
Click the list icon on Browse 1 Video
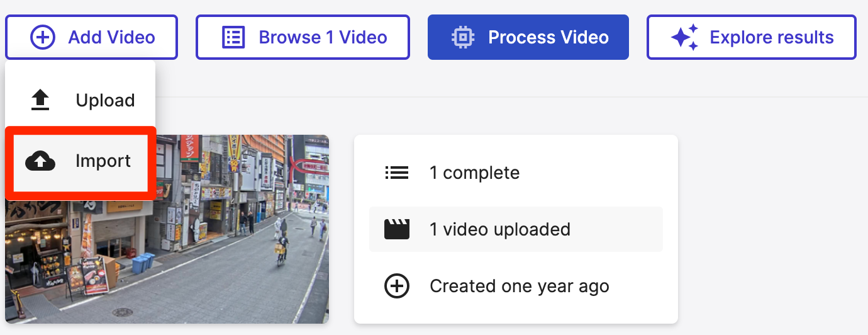click(233, 37)
